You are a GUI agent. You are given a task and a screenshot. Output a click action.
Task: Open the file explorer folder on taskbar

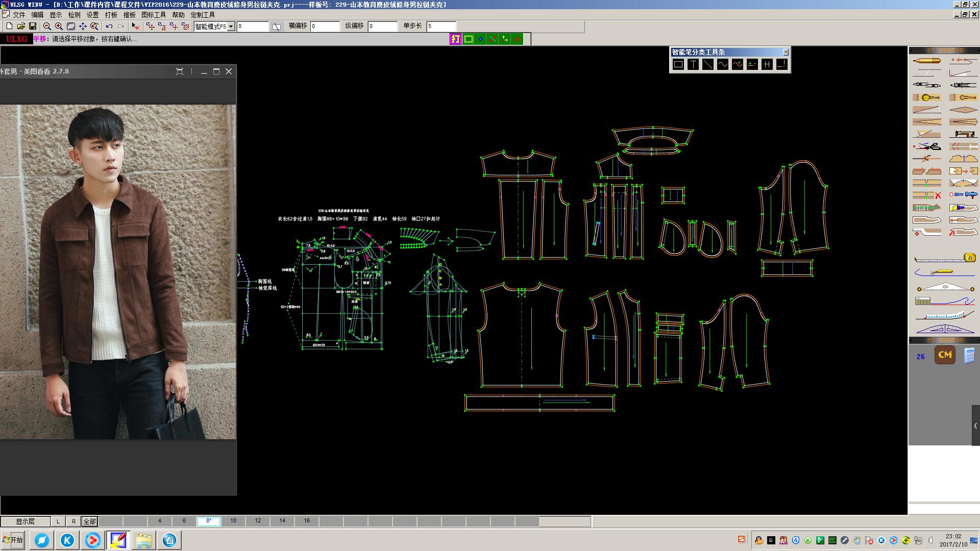tap(144, 540)
